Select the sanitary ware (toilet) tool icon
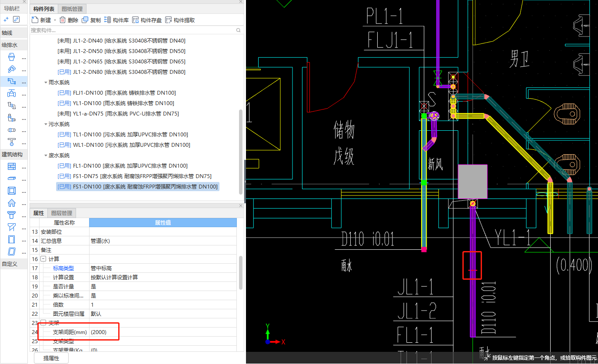 point(12,57)
